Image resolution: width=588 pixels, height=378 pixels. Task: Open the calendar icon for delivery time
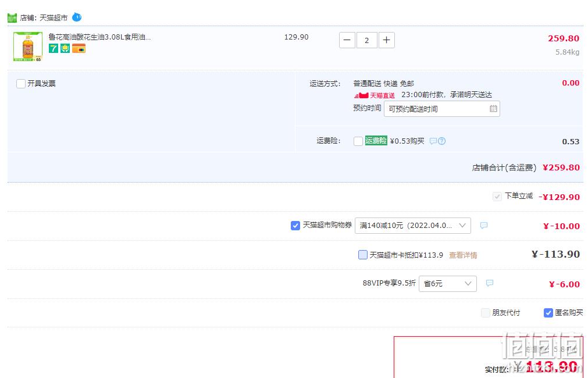tap(494, 109)
